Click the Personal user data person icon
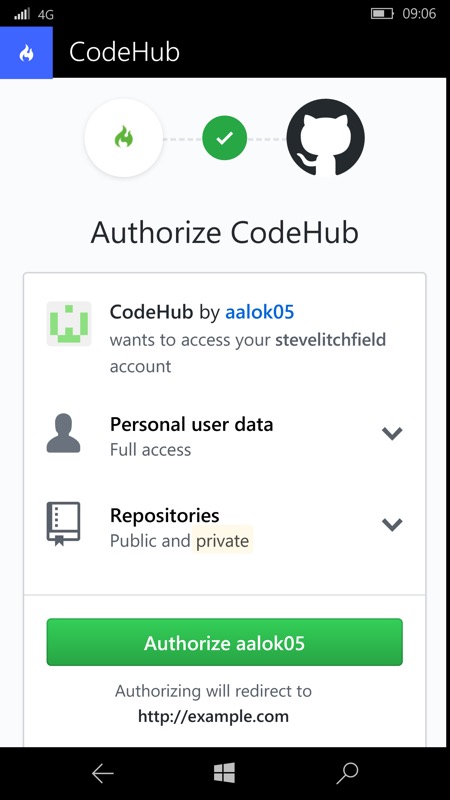 click(x=63, y=433)
